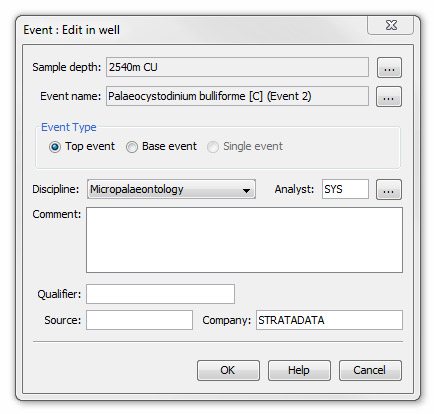Click the Analyst field showing SYS
The width and height of the screenshot is (434, 414).
pos(345,189)
